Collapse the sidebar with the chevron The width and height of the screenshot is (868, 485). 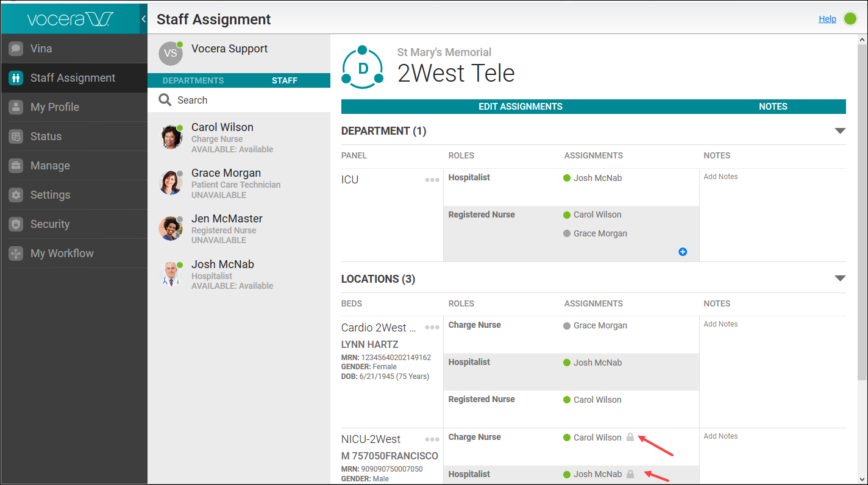coord(144,19)
